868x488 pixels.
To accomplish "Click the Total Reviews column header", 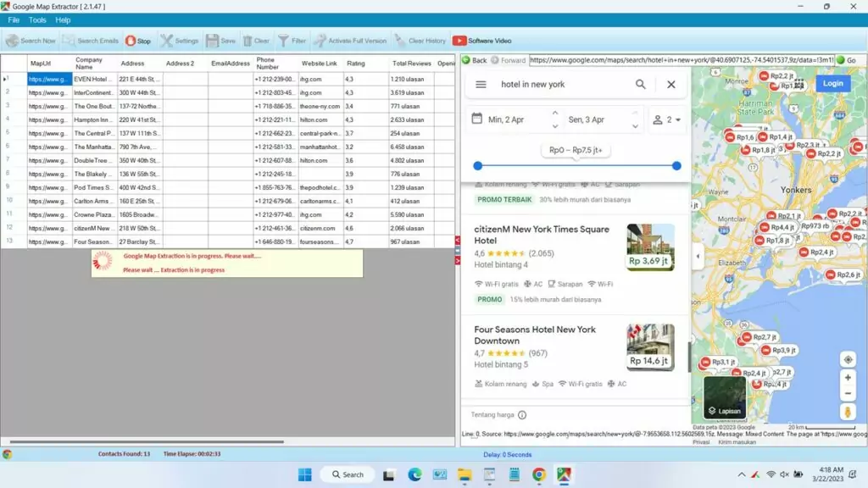I will [x=411, y=63].
